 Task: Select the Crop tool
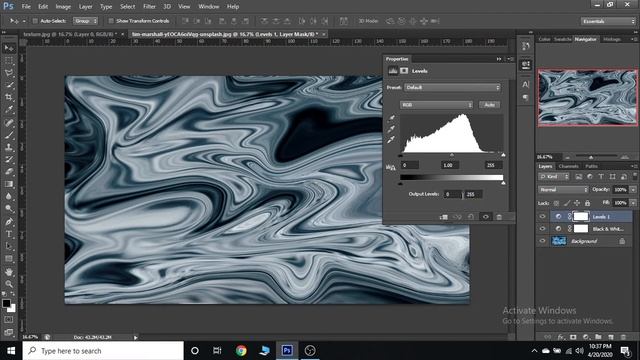pos(9,97)
